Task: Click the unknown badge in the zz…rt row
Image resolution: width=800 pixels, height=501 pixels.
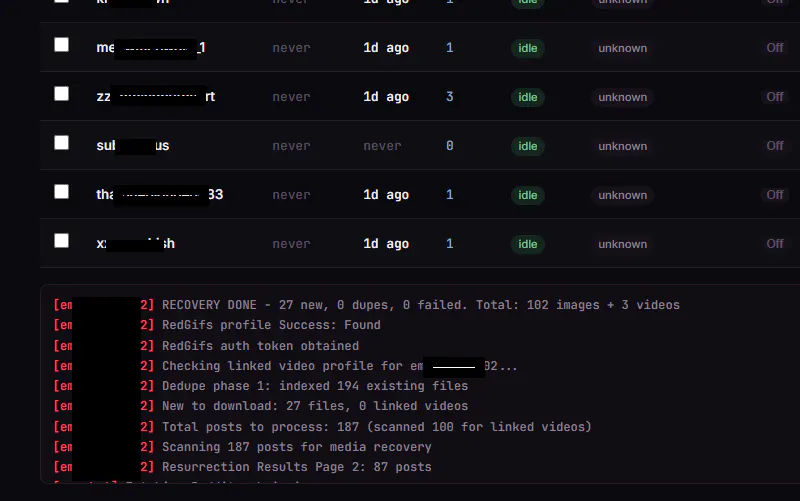Action: pyautogui.click(x=622, y=97)
